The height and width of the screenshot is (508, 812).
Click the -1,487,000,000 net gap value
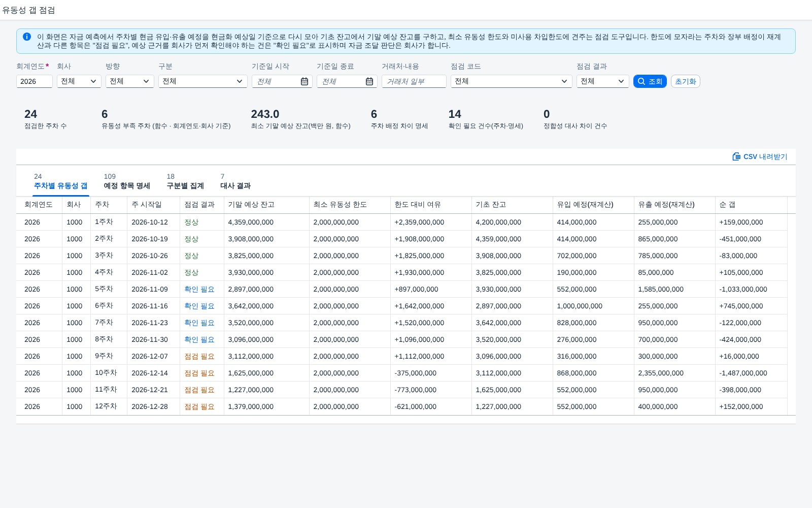(743, 373)
